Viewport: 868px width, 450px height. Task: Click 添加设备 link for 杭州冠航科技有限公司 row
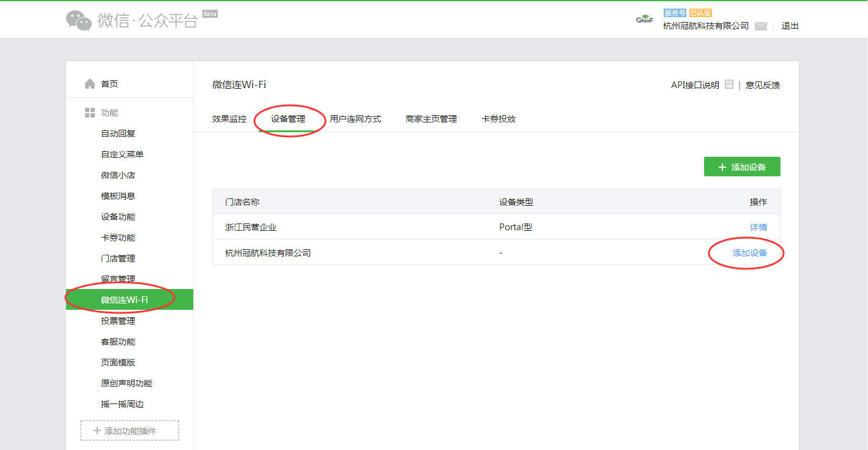(749, 253)
